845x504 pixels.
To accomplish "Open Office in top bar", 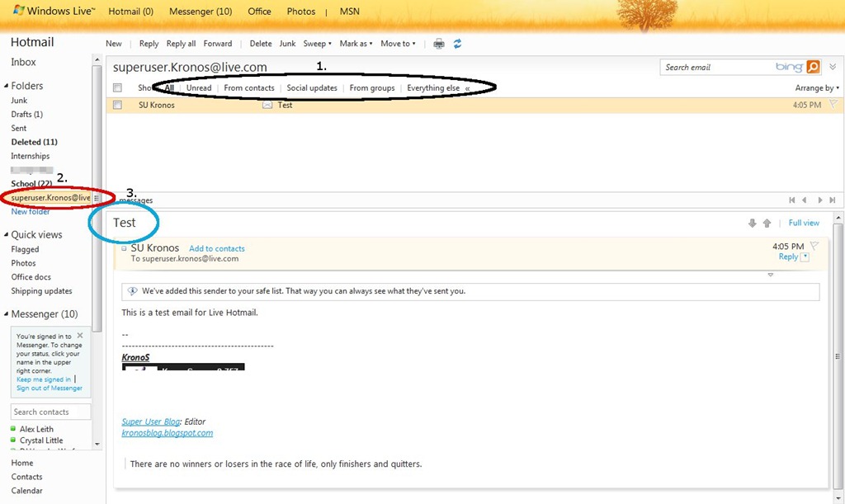I will click(x=259, y=12).
